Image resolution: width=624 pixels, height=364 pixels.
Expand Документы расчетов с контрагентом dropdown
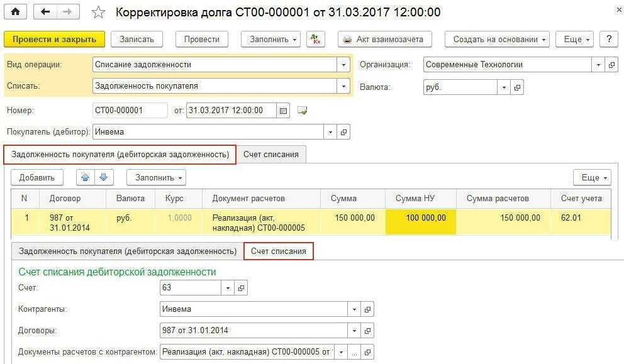(x=341, y=352)
